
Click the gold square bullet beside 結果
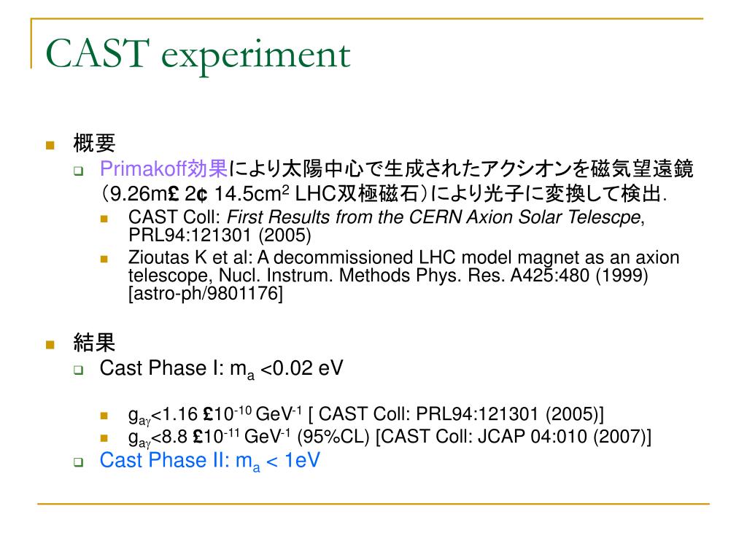click(x=50, y=344)
